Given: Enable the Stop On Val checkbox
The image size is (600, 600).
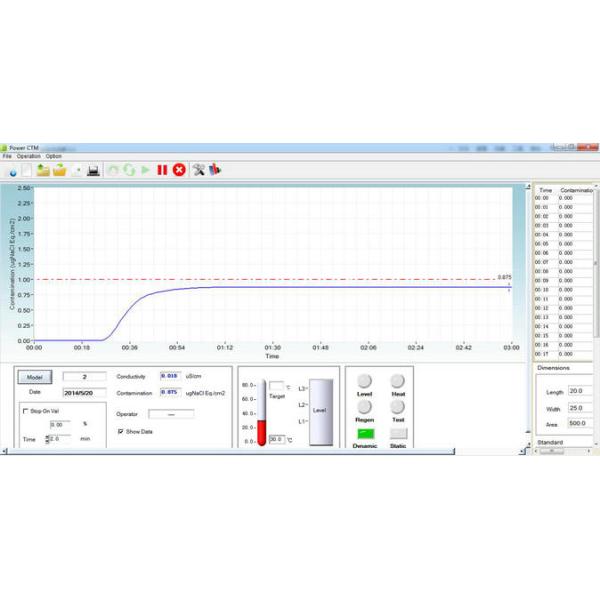Looking at the screenshot, I should pyautogui.click(x=25, y=410).
